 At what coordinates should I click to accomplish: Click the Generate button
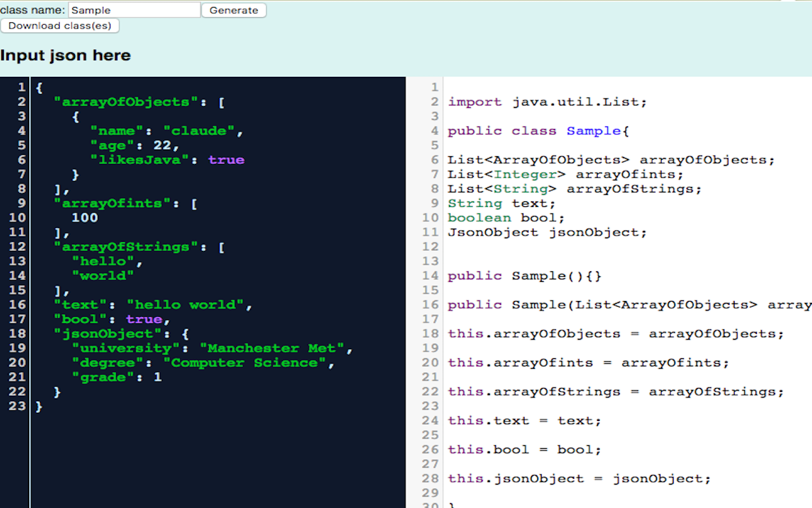(233, 10)
